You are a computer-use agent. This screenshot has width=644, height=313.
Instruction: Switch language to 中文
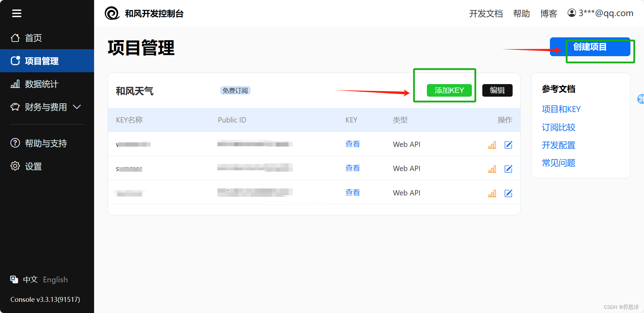pos(30,280)
